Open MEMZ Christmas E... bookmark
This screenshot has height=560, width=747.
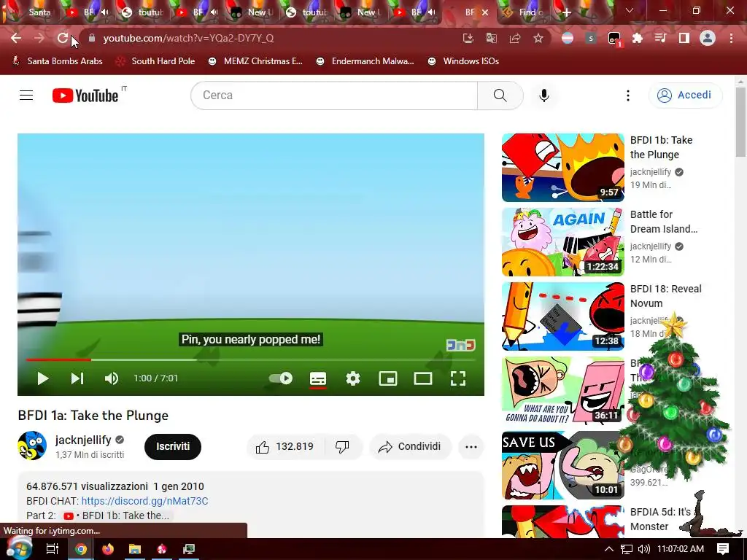point(255,61)
